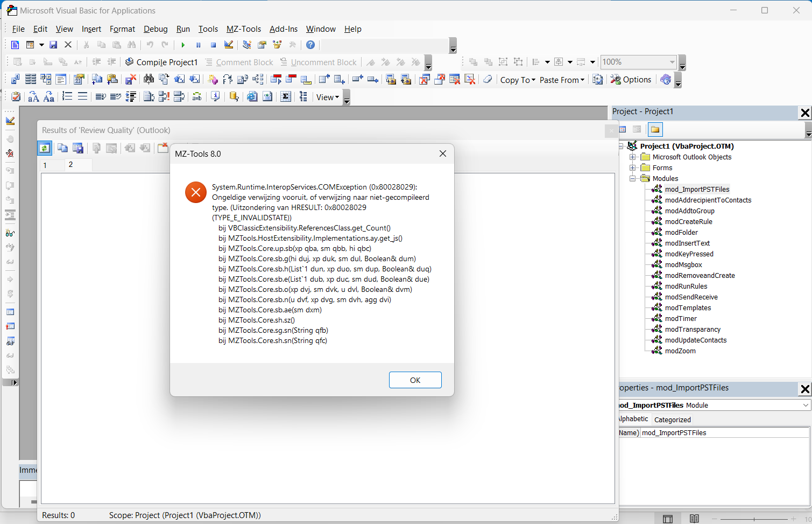This screenshot has width=812, height=524.
Task: Open the Debug menu
Action: (156, 29)
